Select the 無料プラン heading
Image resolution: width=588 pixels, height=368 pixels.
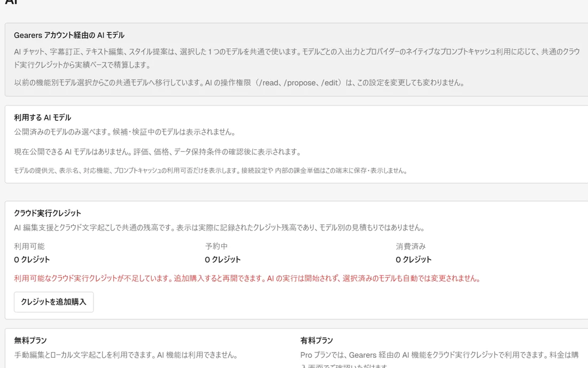point(30,341)
